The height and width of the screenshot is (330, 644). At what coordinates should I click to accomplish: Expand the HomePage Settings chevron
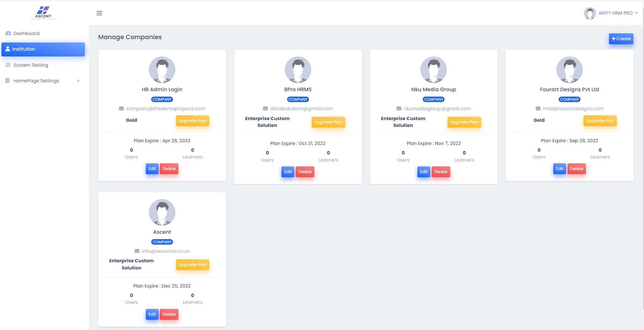tap(79, 81)
